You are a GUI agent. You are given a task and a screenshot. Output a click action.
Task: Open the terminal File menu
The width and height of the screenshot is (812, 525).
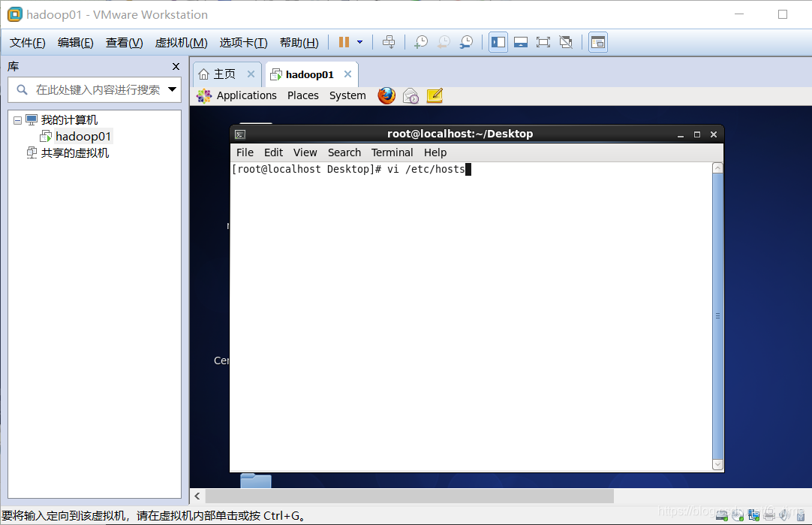[x=245, y=152]
